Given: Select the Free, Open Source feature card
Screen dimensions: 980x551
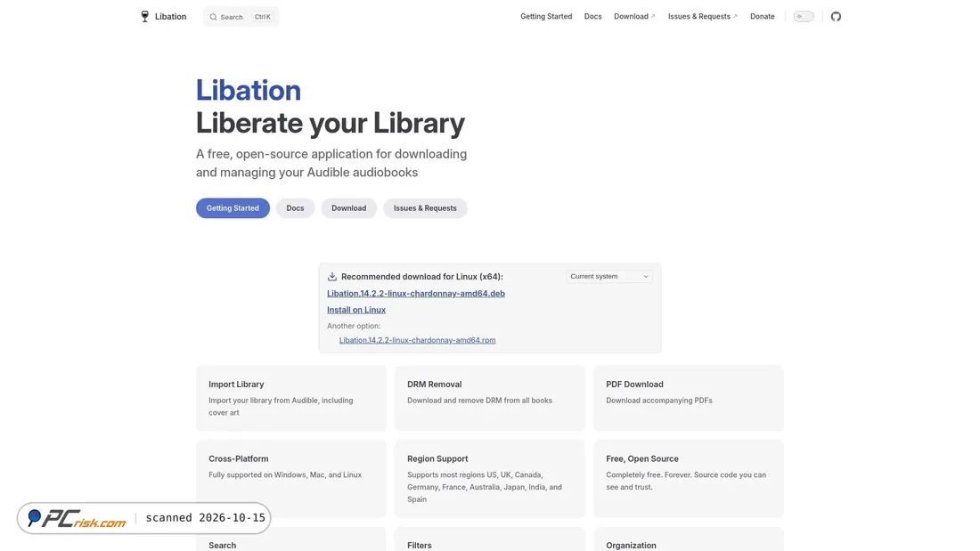Looking at the screenshot, I should [x=688, y=479].
